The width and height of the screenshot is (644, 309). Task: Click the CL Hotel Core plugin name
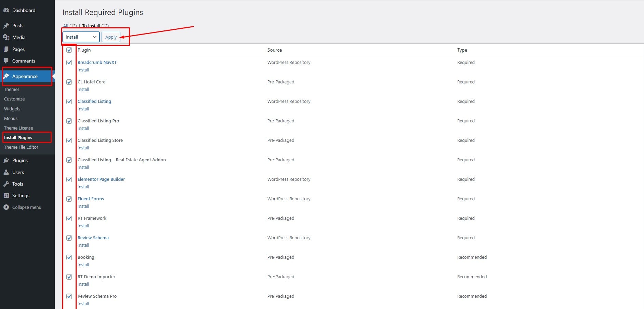point(91,82)
